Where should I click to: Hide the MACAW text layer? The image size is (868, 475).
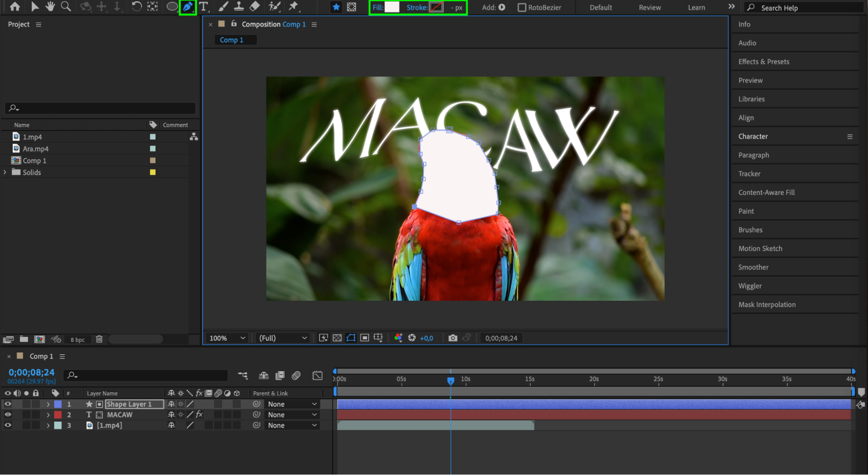[8, 415]
